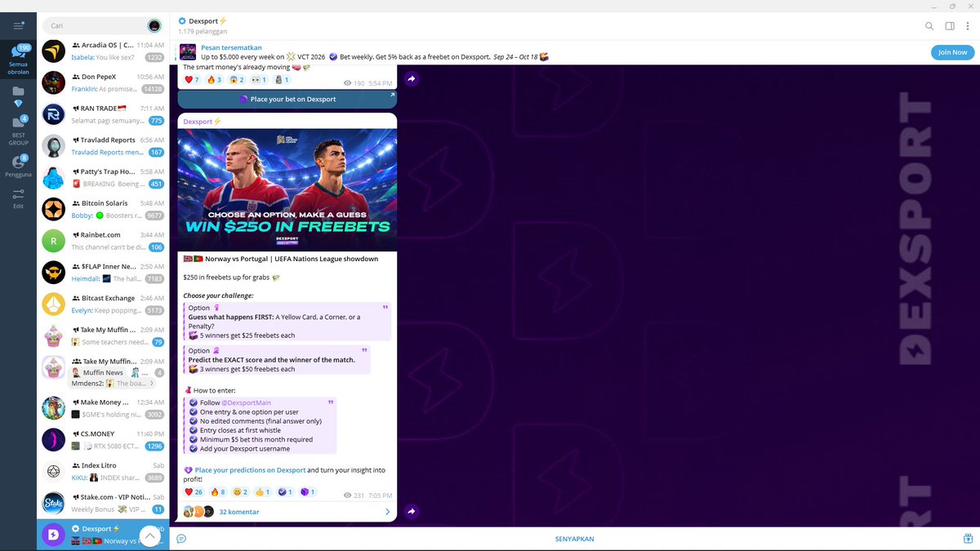Click the Edit folders icon
The height and width of the screenshot is (551, 980).
18,198
